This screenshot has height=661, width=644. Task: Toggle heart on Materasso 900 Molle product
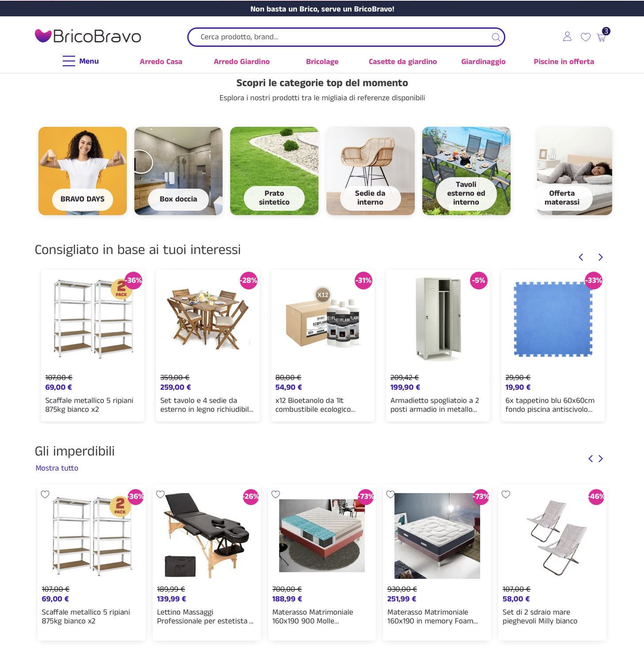276,494
